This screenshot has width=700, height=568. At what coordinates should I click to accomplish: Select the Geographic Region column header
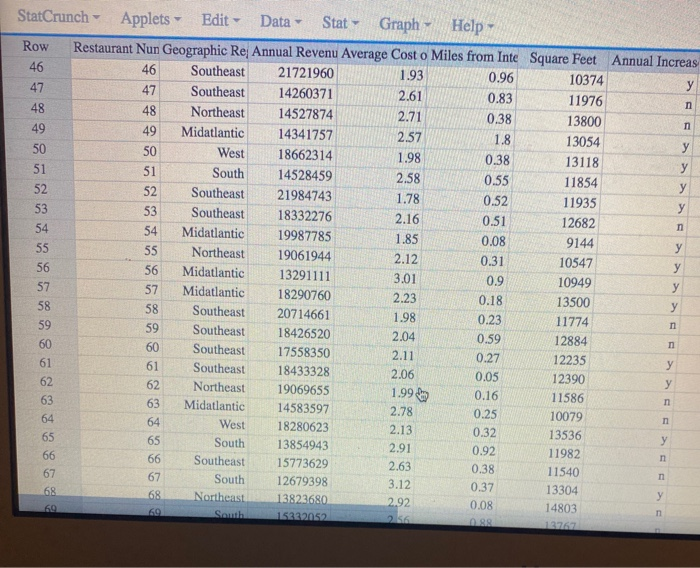204,50
